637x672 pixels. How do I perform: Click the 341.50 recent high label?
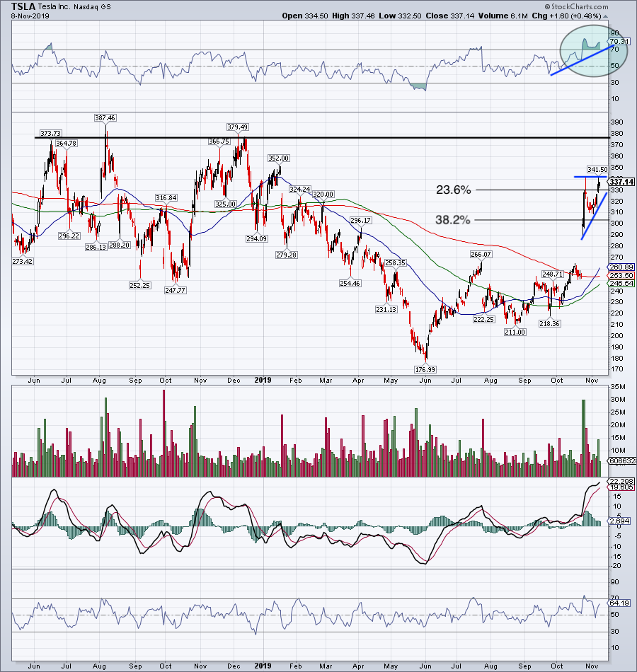597,169
